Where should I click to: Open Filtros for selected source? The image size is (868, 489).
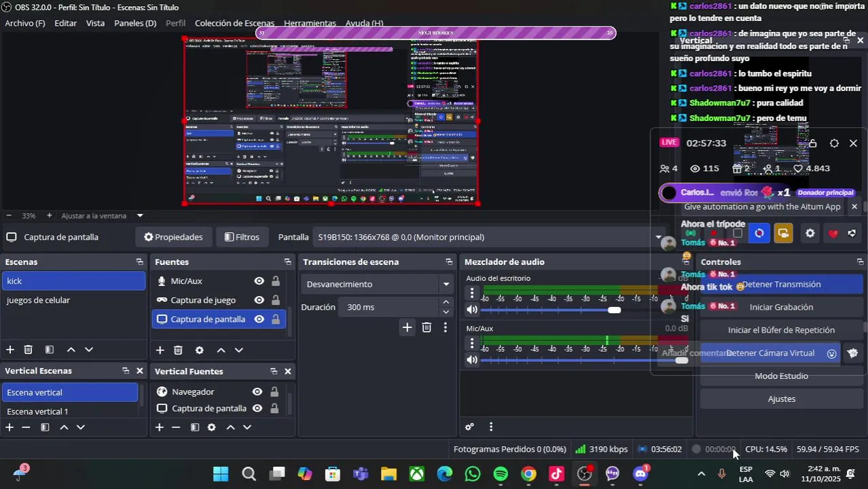242,237
